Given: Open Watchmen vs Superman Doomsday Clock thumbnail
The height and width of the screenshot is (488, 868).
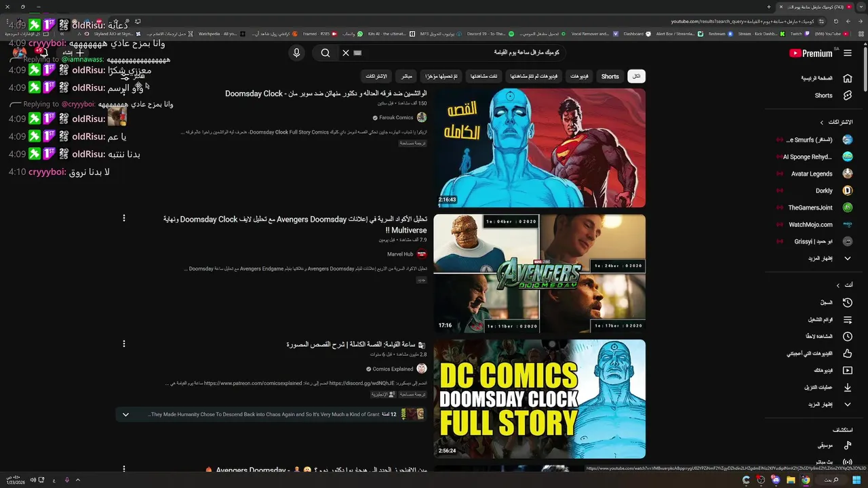Looking at the screenshot, I should 540,148.
